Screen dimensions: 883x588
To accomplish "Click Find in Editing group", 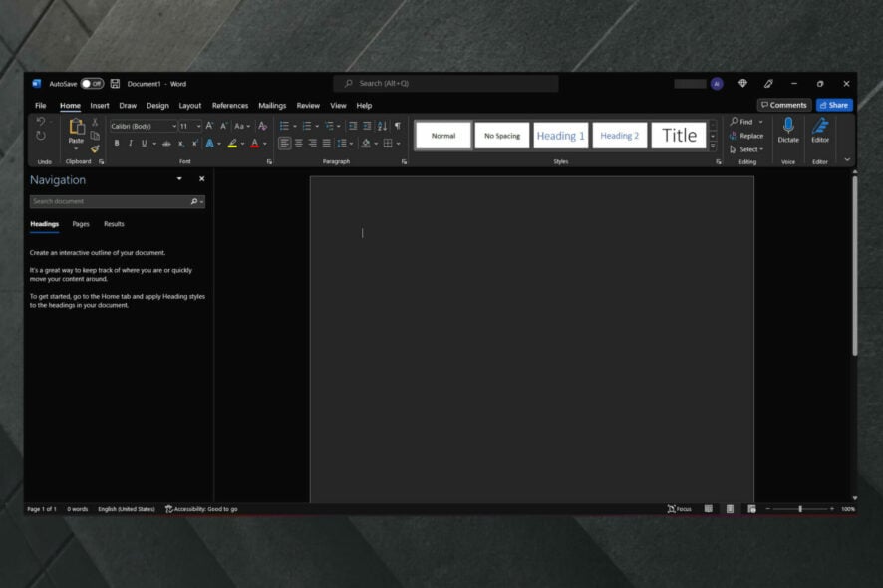I will click(x=741, y=122).
